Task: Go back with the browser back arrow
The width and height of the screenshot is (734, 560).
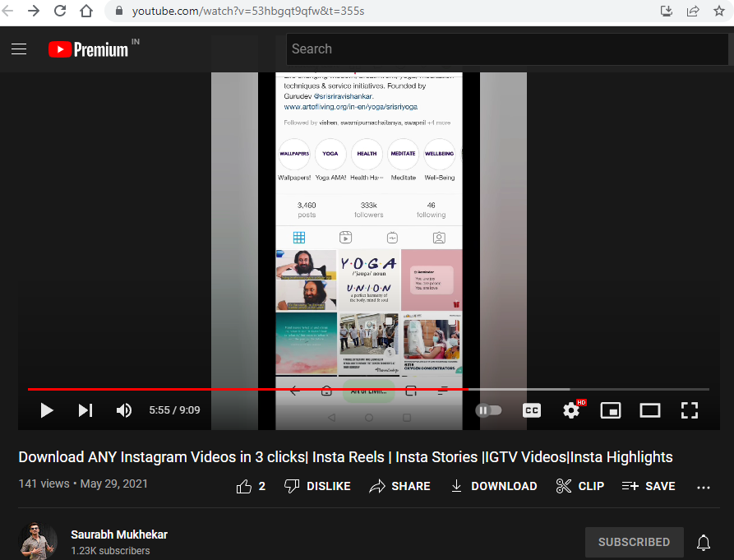Action: coord(7,11)
